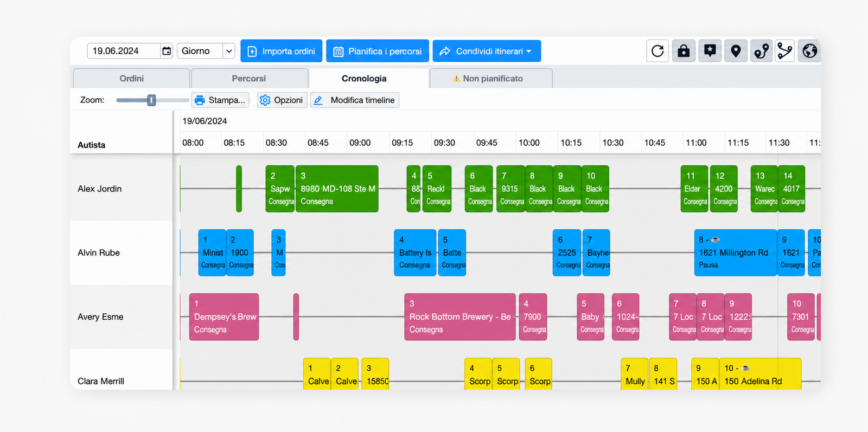868x432 pixels.
Task: Click Alvin Rube break 1621 Millington Rd
Action: coord(735,253)
